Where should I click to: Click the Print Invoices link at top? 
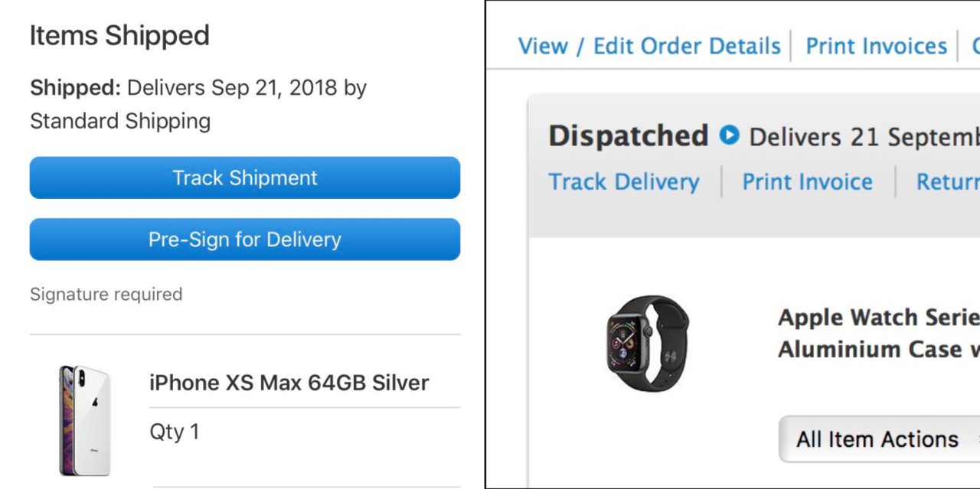point(876,46)
